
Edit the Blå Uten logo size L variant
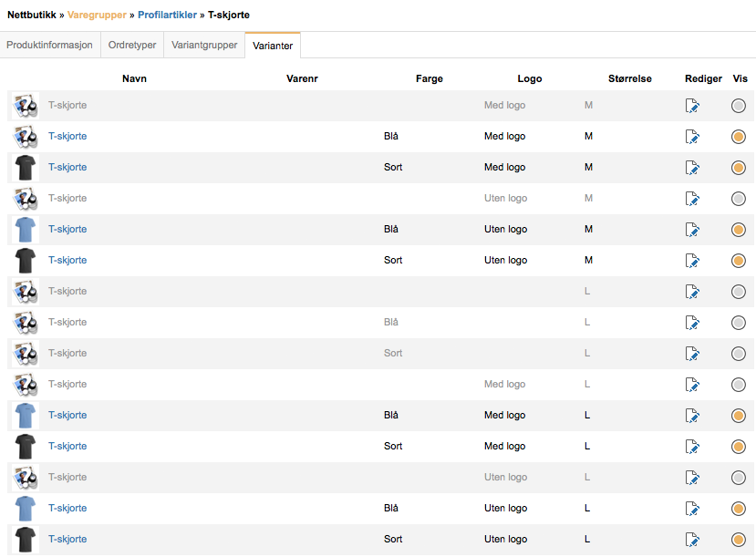click(692, 509)
